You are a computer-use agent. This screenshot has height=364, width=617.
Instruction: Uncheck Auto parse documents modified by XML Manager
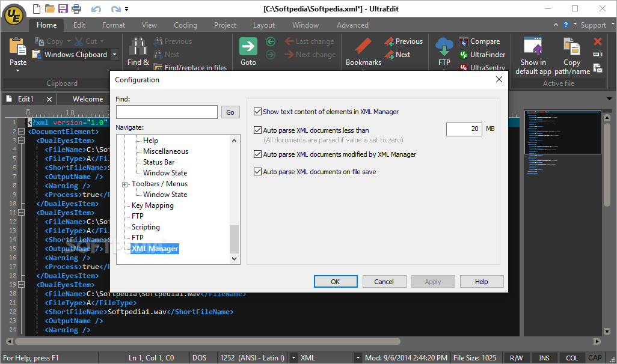pyautogui.click(x=258, y=154)
